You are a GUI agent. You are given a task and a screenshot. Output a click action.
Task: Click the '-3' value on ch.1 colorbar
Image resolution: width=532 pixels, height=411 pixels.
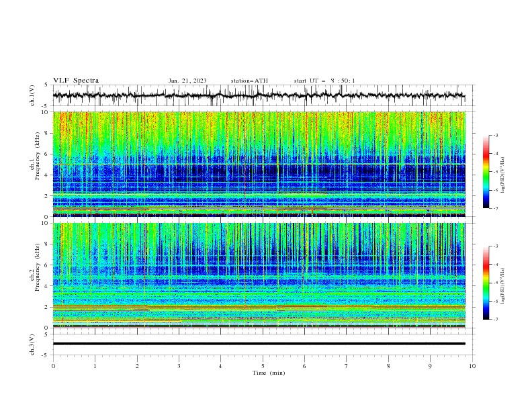pos(495,135)
